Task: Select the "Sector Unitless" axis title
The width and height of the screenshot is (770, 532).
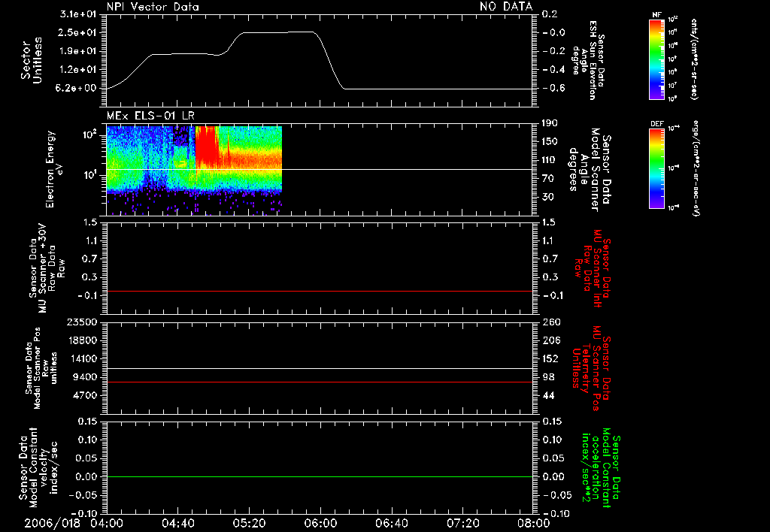Action: pyautogui.click(x=32, y=60)
